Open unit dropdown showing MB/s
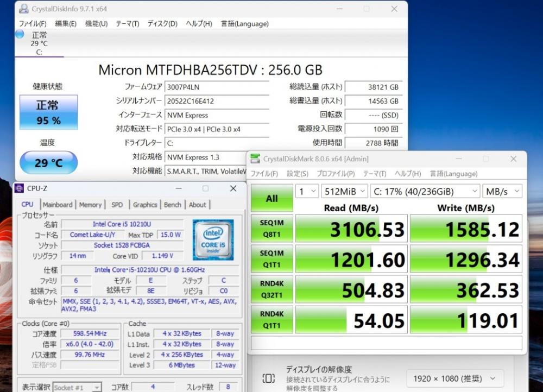Viewport: 543px width, 392px height. [x=502, y=191]
